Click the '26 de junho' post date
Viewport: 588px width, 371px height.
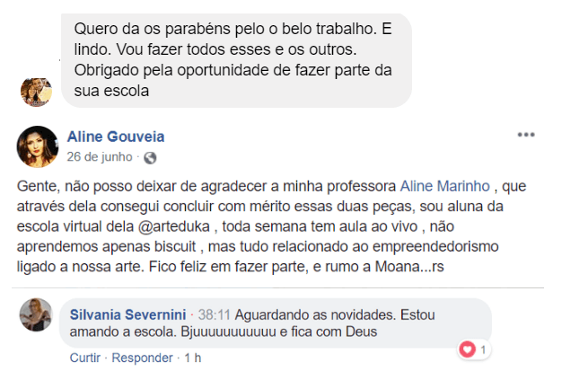[100, 158]
